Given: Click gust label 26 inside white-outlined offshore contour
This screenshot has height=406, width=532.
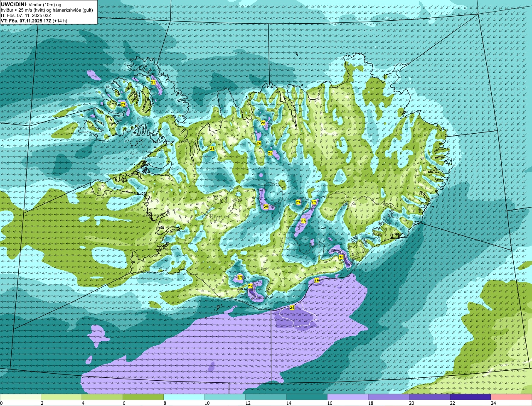Looking at the screenshot, I should 292,308.
